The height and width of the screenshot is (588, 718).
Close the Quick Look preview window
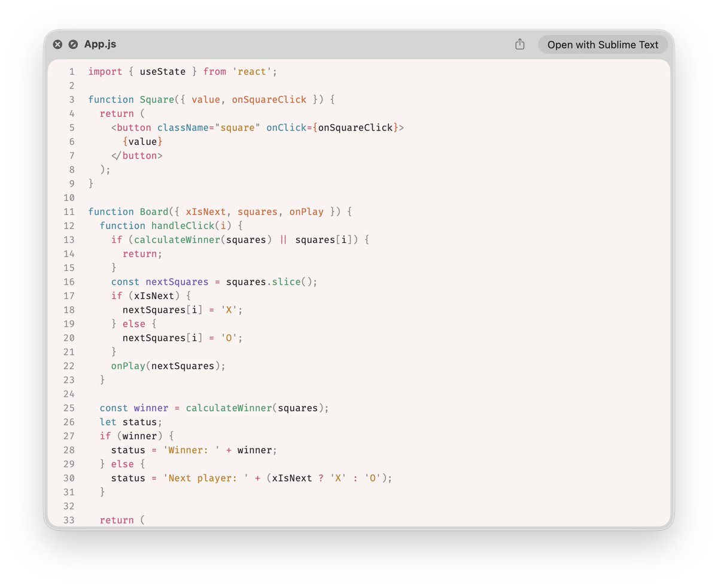(x=57, y=44)
